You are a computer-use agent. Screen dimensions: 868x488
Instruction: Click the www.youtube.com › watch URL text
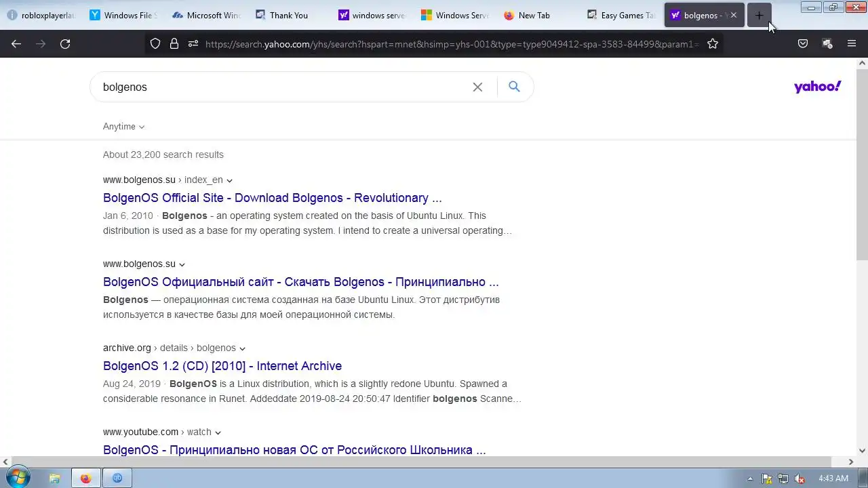pos(157,432)
